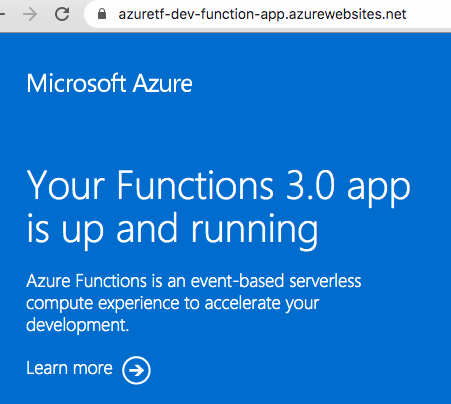Image resolution: width=451 pixels, height=404 pixels.
Task: Click the "is up and running" heading line
Action: 172,229
